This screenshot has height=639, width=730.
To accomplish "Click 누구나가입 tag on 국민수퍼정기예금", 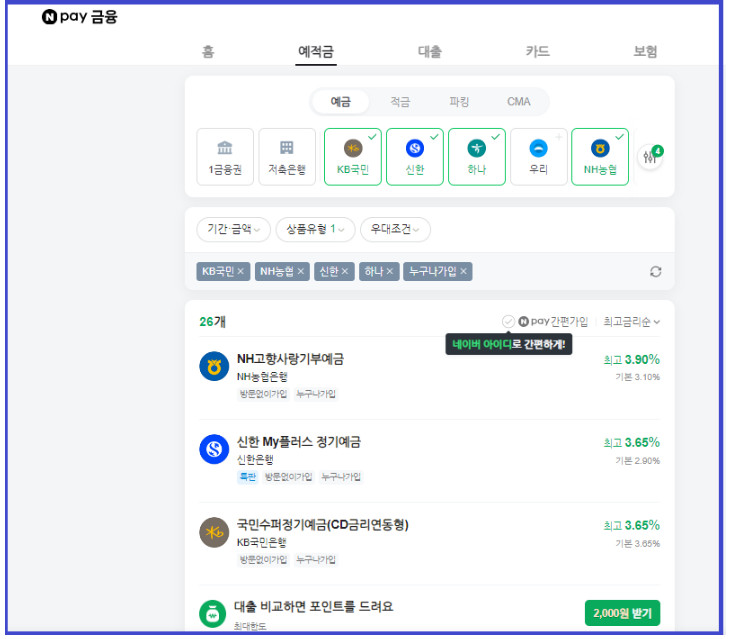I will click(316, 559).
